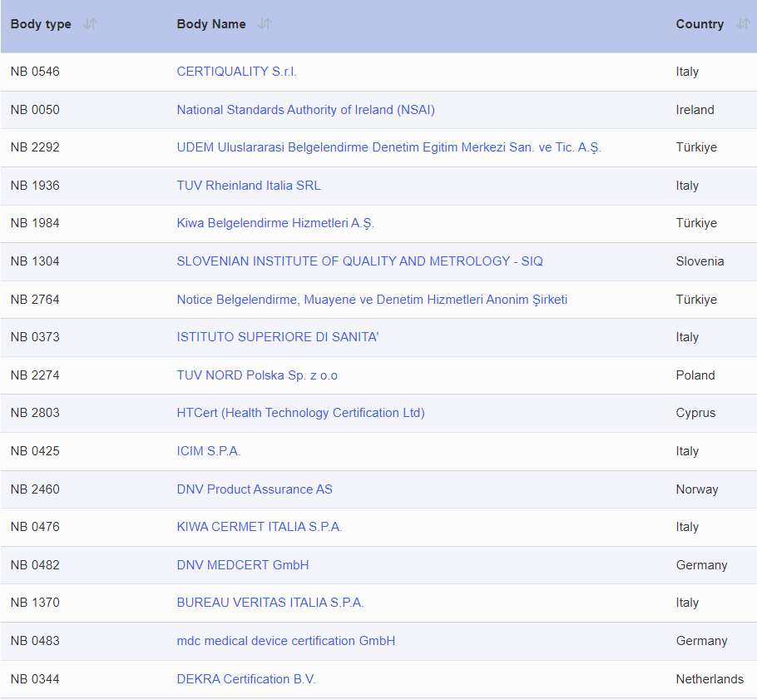Image resolution: width=757 pixels, height=700 pixels.
Task: Open HTCert Health Technology Certification link
Action: pyautogui.click(x=300, y=413)
